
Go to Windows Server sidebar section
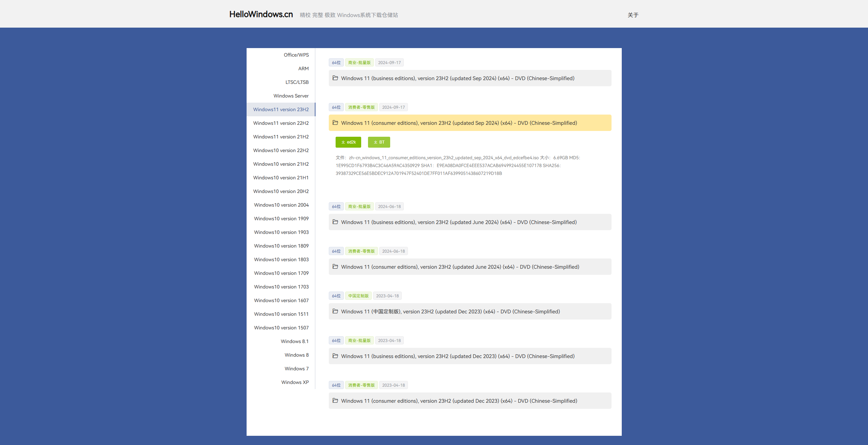pos(291,96)
